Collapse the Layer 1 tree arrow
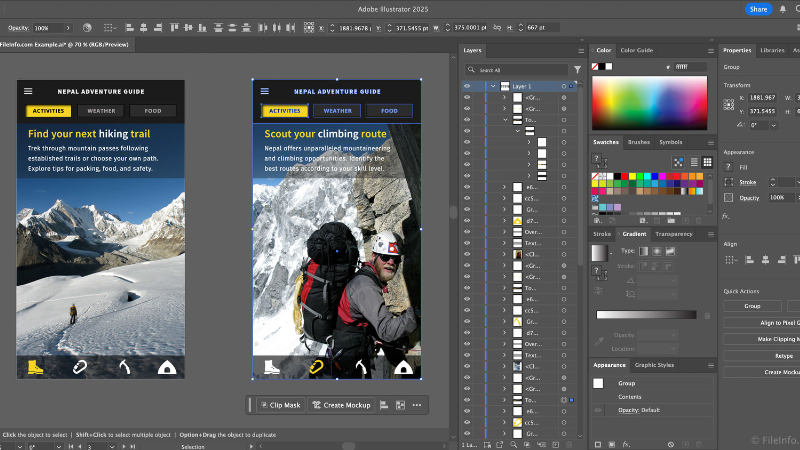Screen dimensions: 800x450 pyautogui.click(x=493, y=87)
